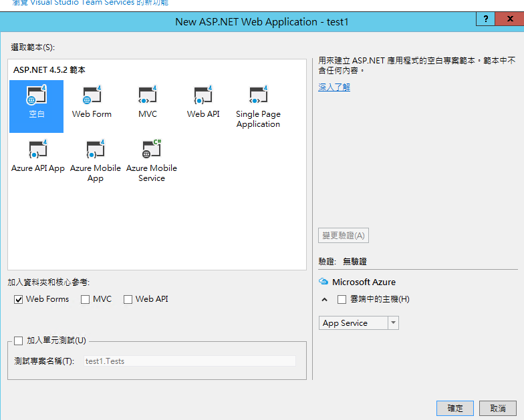This screenshot has width=524, height=420.
Task: Open the dialog help question mark button
Action: (485, 19)
